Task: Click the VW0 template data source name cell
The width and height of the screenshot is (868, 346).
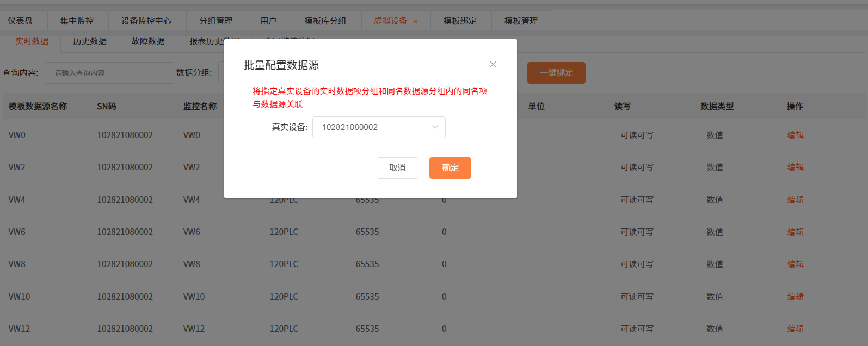Action: tap(17, 135)
